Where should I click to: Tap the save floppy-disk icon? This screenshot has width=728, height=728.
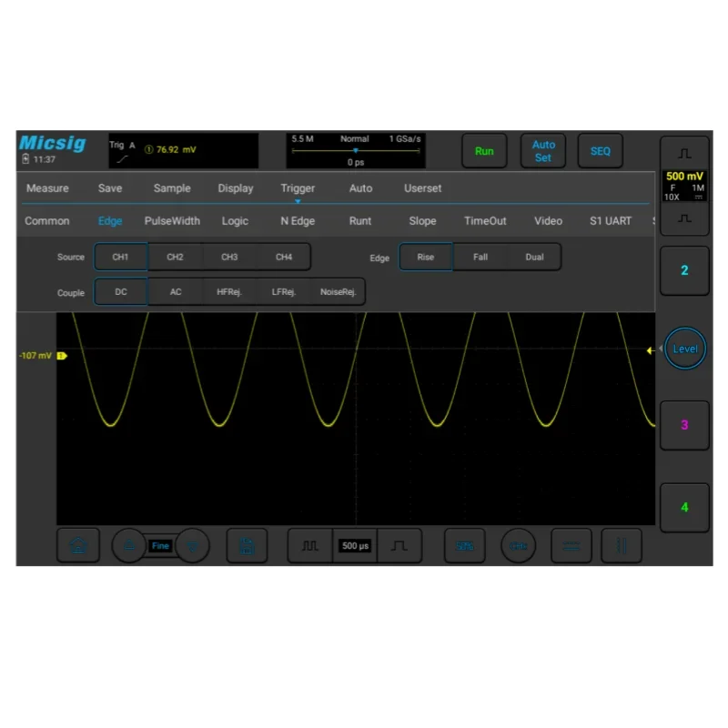(247, 545)
